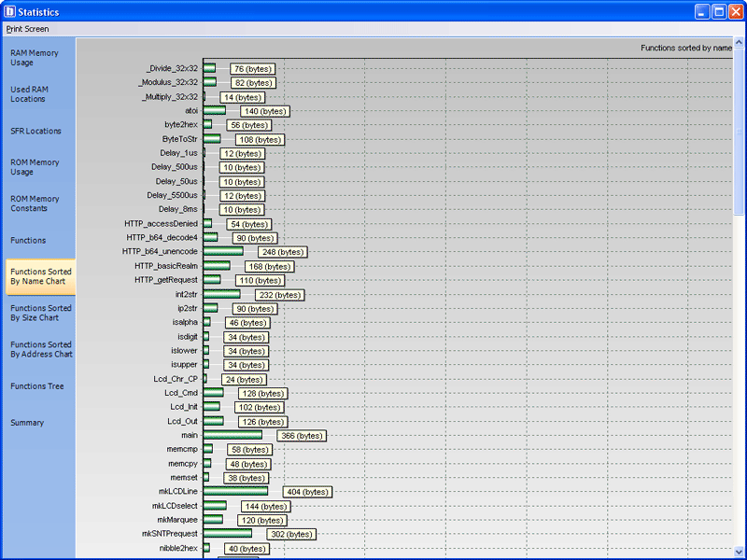Click the mkLCDselect function name
Screen dimensions: 747x560
[175, 506]
